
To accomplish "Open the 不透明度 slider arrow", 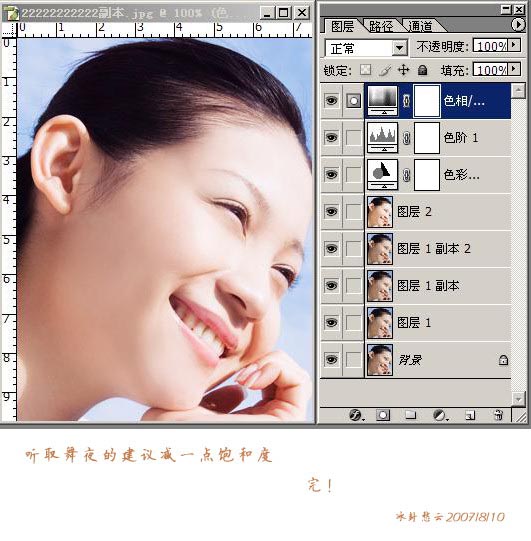I will click(x=514, y=45).
